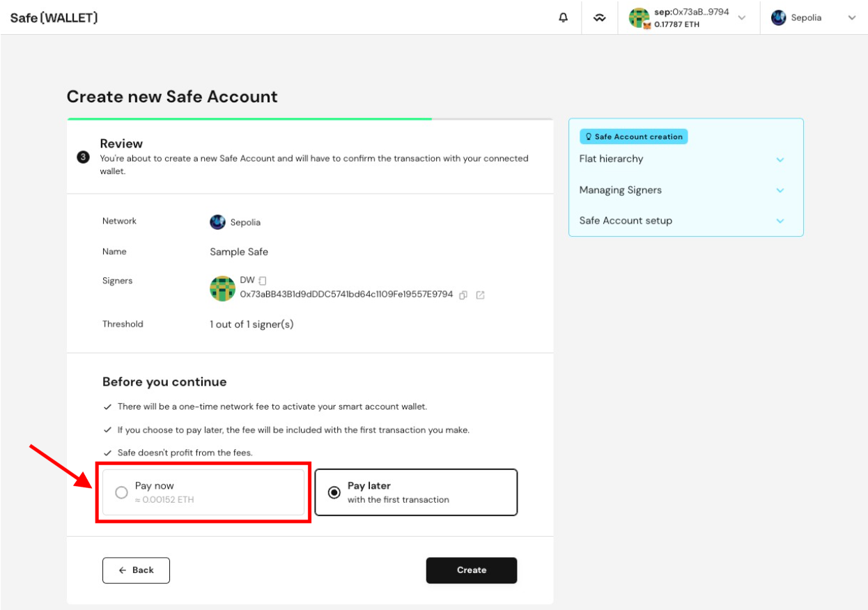The height and width of the screenshot is (610, 868).
Task: Open the notifications bell
Action: (564, 18)
